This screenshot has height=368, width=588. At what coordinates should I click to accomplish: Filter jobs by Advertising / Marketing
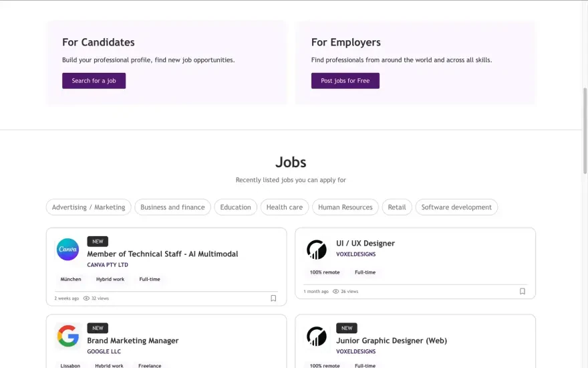point(88,207)
